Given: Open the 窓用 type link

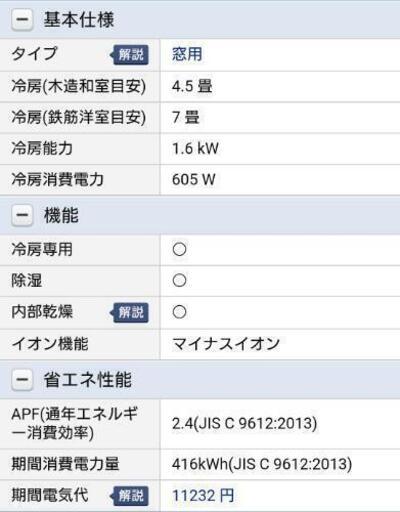Looking at the screenshot, I should pos(187,54).
